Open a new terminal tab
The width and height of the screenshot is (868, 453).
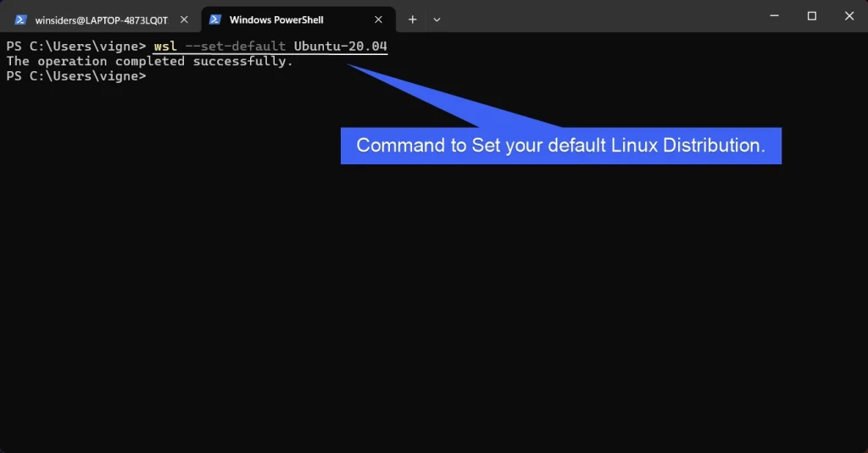pyautogui.click(x=413, y=20)
